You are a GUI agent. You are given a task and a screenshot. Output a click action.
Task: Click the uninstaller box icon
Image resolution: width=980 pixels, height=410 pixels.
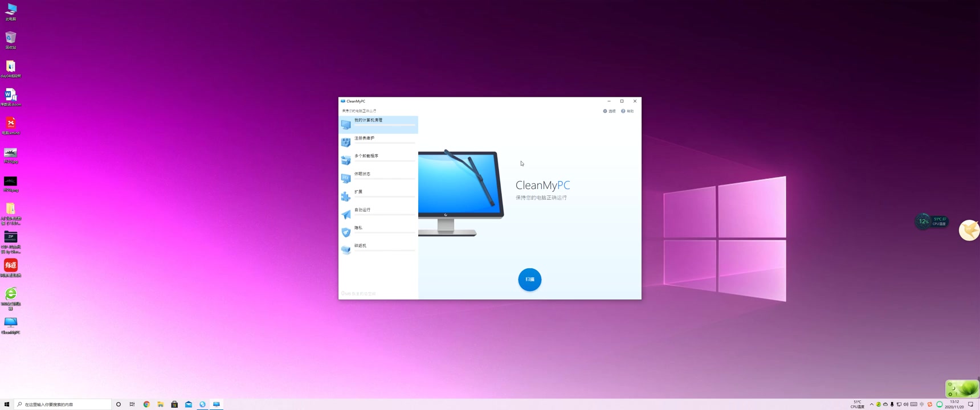tap(346, 161)
